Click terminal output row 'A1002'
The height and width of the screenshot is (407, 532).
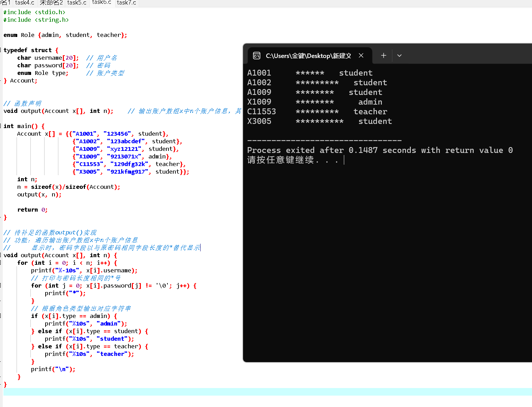click(x=317, y=83)
